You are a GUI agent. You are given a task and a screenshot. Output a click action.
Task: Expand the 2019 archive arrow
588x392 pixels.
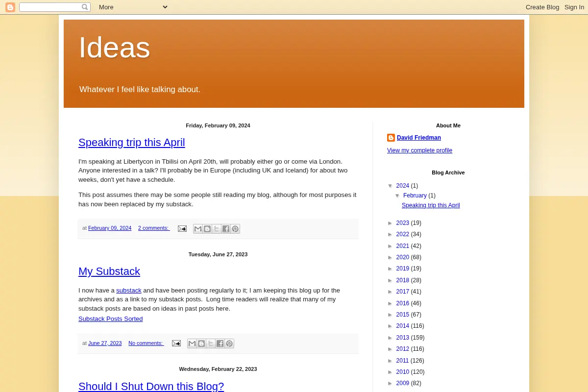[391, 269]
